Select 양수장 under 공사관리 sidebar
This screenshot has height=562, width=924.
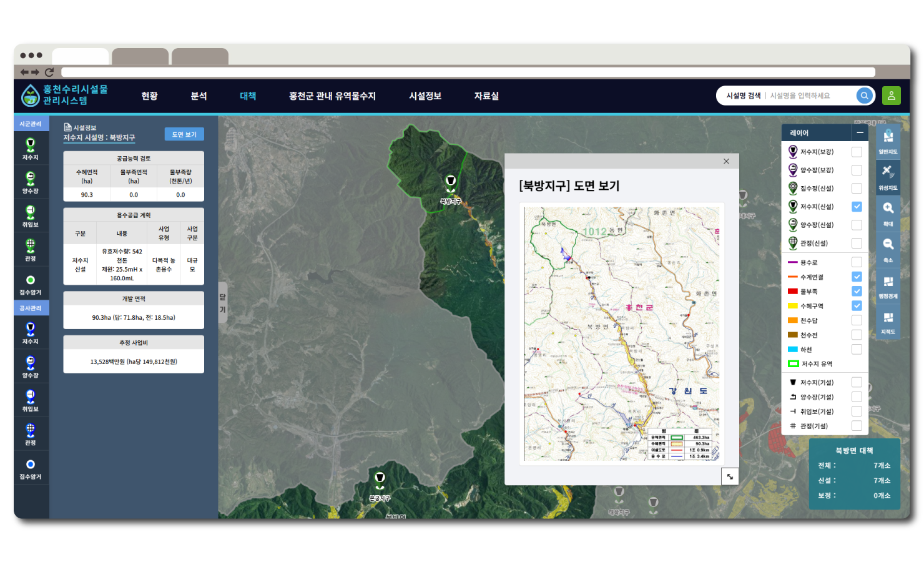30,366
